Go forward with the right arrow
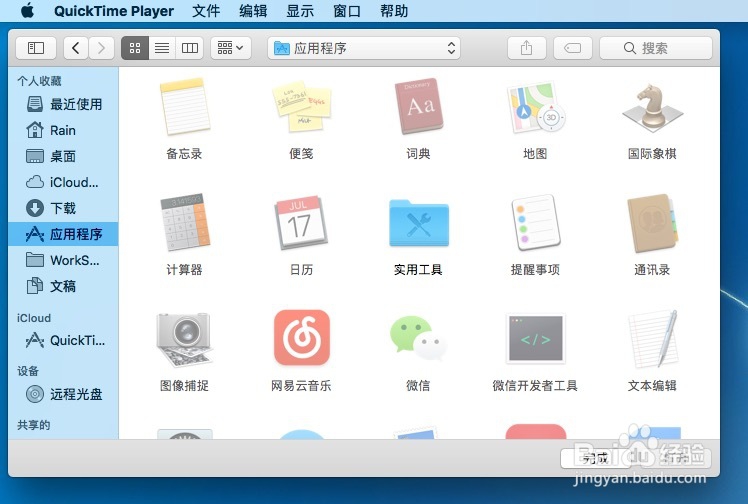 point(101,48)
